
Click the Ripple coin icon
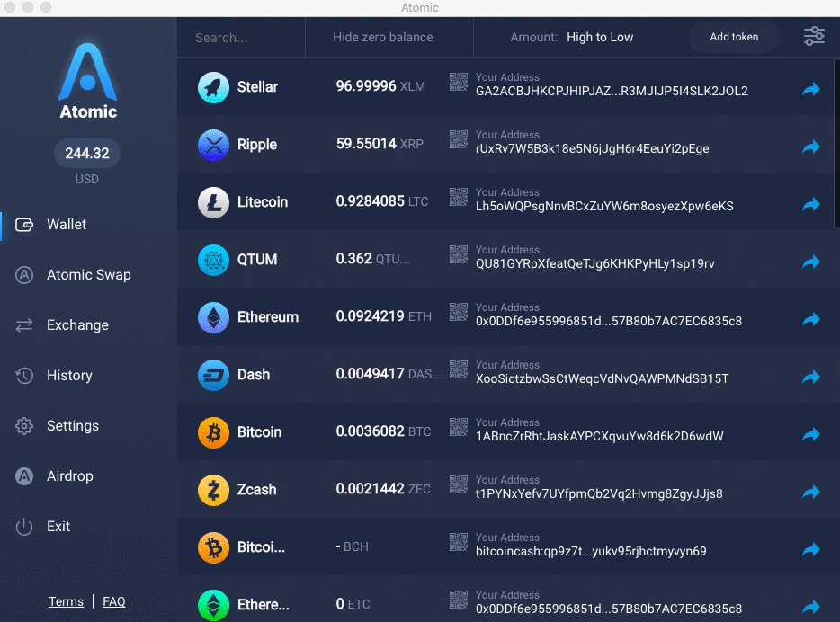pyautogui.click(x=213, y=145)
